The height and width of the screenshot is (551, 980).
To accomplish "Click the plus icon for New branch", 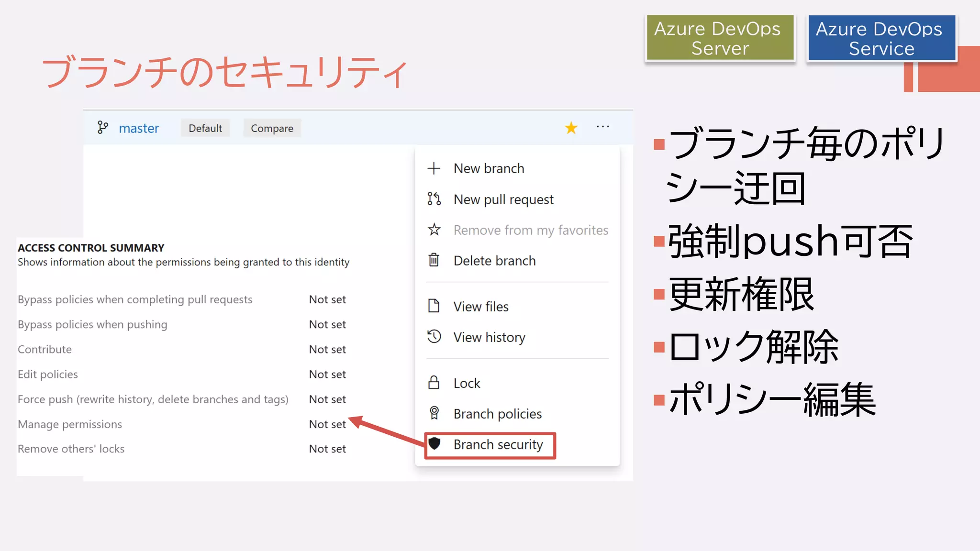I will point(434,168).
